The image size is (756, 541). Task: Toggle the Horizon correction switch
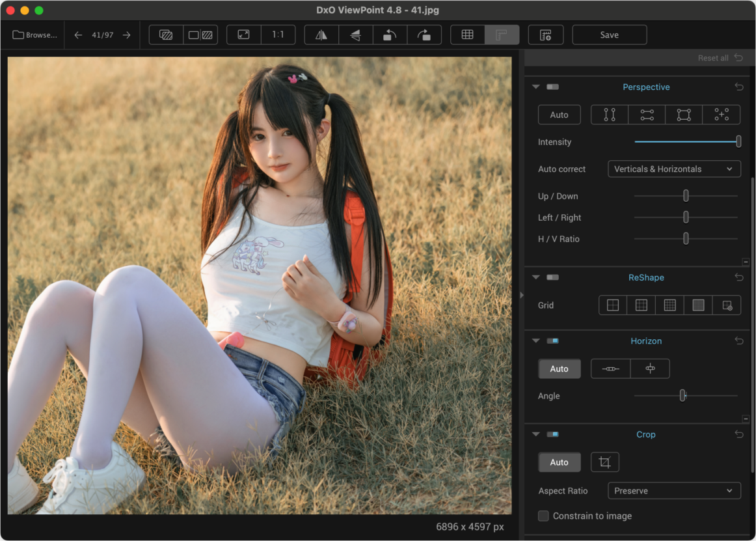point(552,341)
